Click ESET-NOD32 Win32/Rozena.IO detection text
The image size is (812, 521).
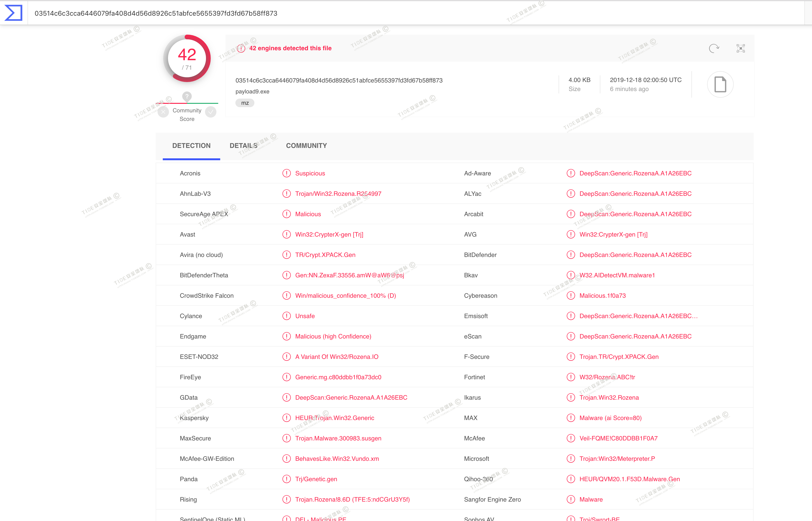(336, 356)
